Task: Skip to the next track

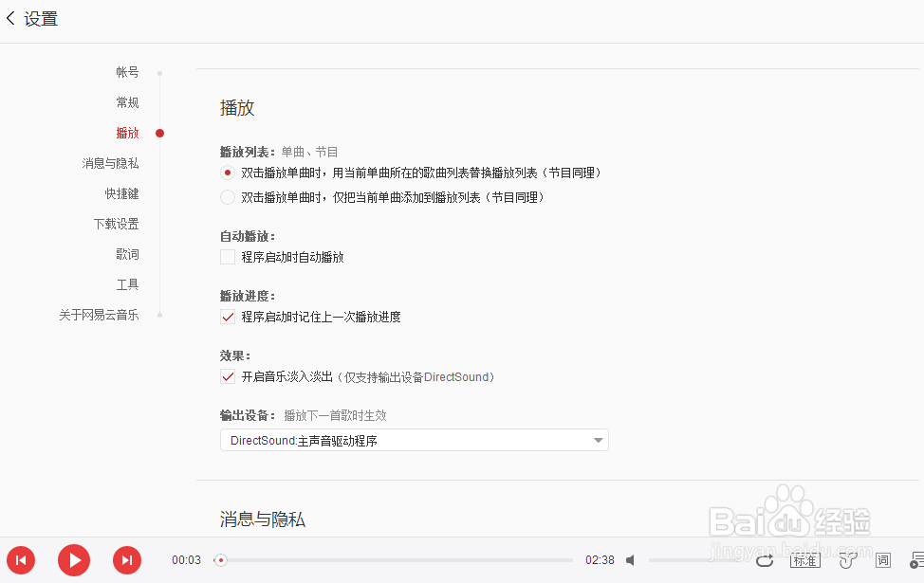Action: pyautogui.click(x=127, y=560)
